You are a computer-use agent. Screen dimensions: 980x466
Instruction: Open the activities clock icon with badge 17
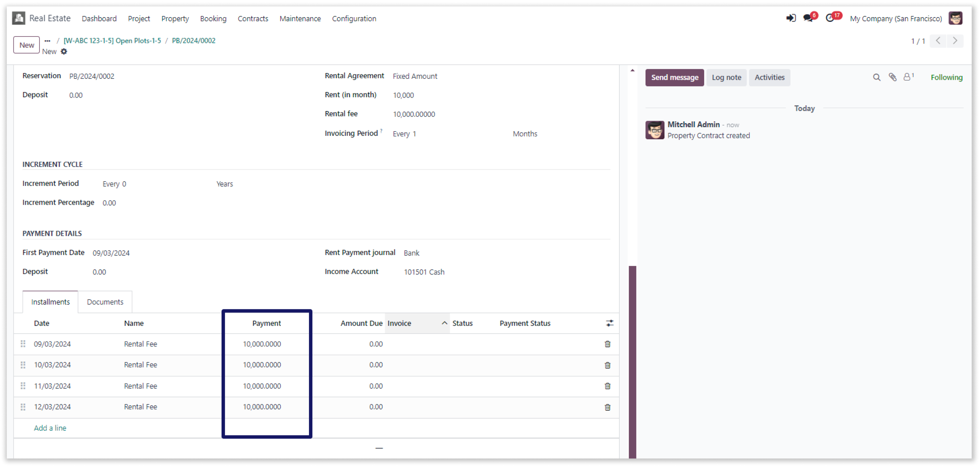(x=830, y=18)
